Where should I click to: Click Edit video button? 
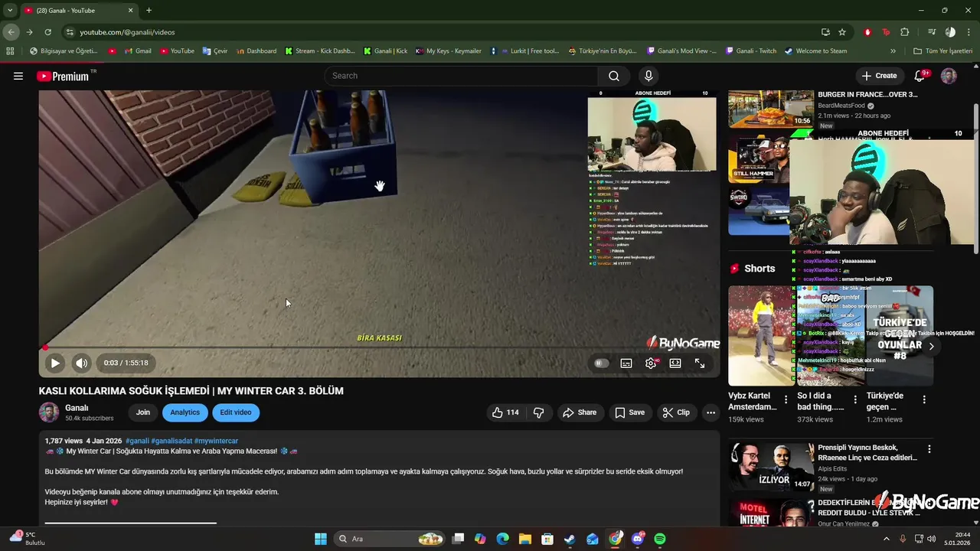point(236,412)
